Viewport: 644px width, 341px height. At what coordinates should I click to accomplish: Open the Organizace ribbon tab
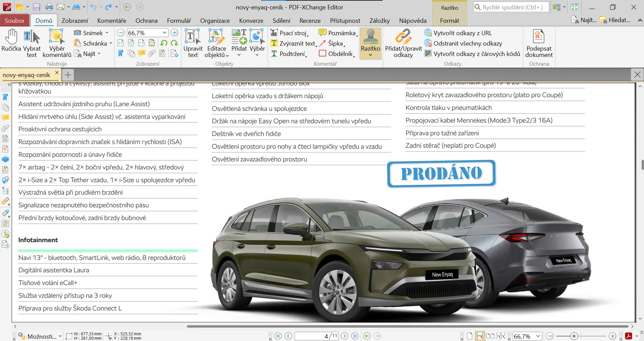click(x=215, y=20)
